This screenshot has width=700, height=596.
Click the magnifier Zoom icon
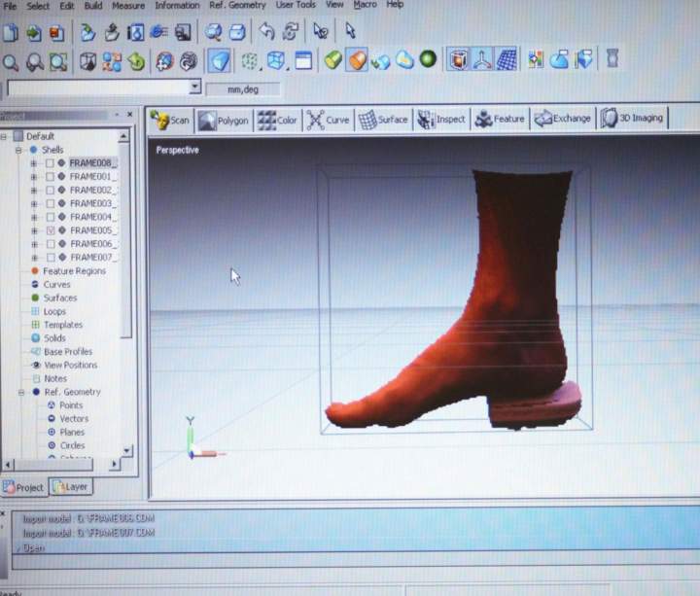[x=11, y=62]
